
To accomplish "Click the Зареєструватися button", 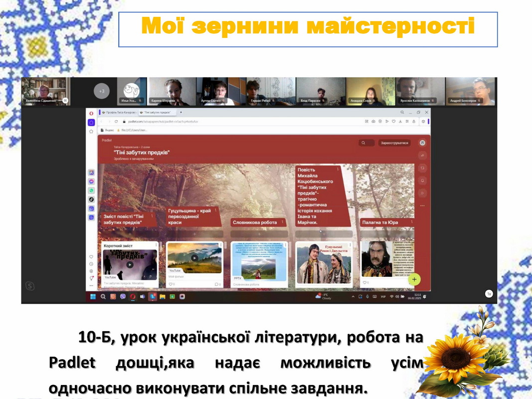I will click(x=394, y=143).
